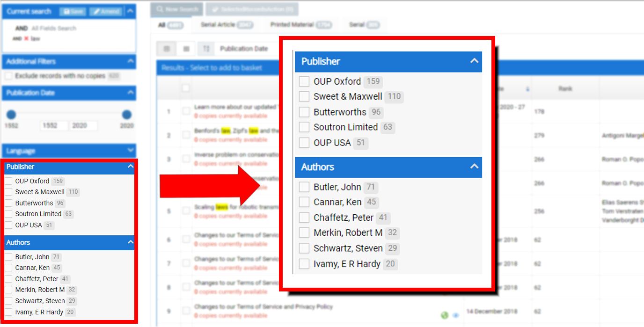Switch to the detailed list view icon

167,49
